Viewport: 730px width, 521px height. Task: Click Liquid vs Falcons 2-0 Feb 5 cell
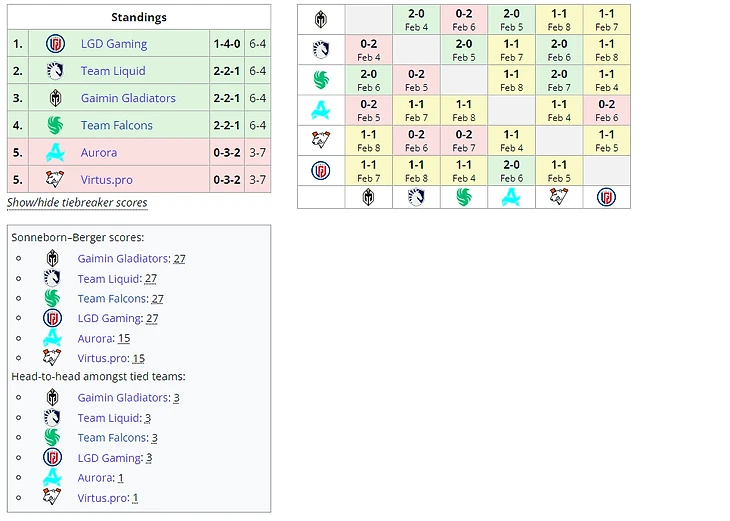point(464,50)
